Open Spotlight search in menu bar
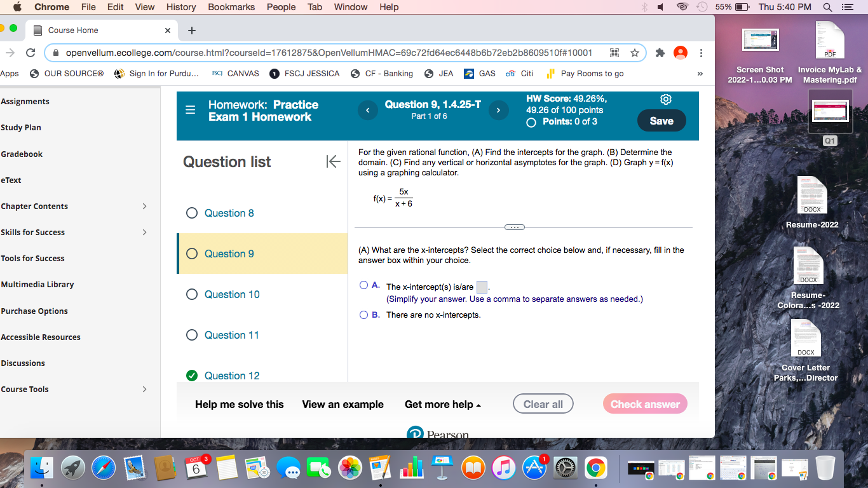This screenshot has width=868, height=488. (x=827, y=7)
